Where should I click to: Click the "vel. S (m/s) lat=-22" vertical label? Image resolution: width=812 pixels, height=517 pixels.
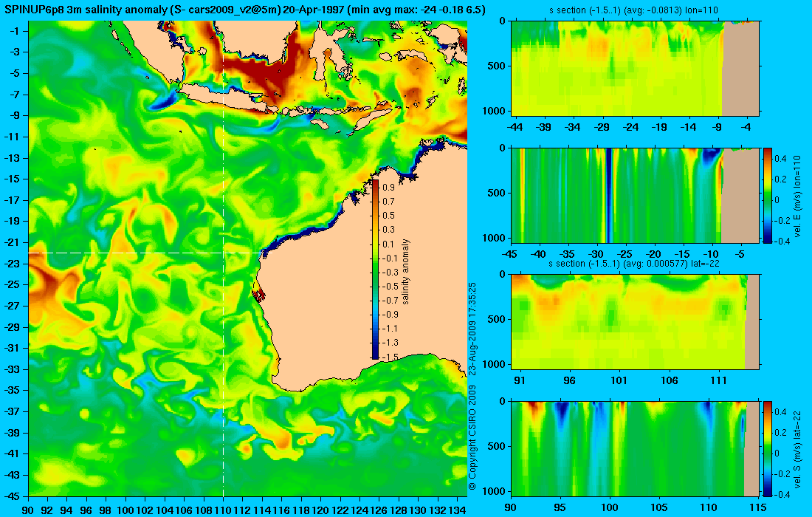click(x=797, y=448)
